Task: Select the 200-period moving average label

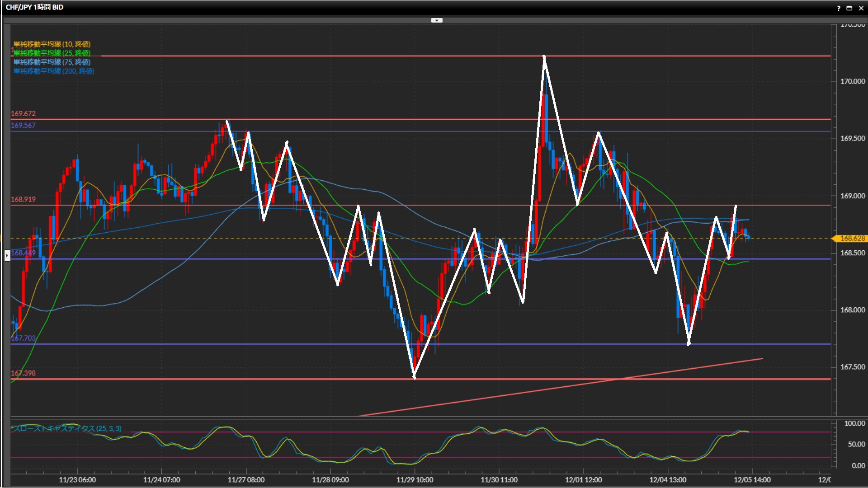Action: pos(54,71)
